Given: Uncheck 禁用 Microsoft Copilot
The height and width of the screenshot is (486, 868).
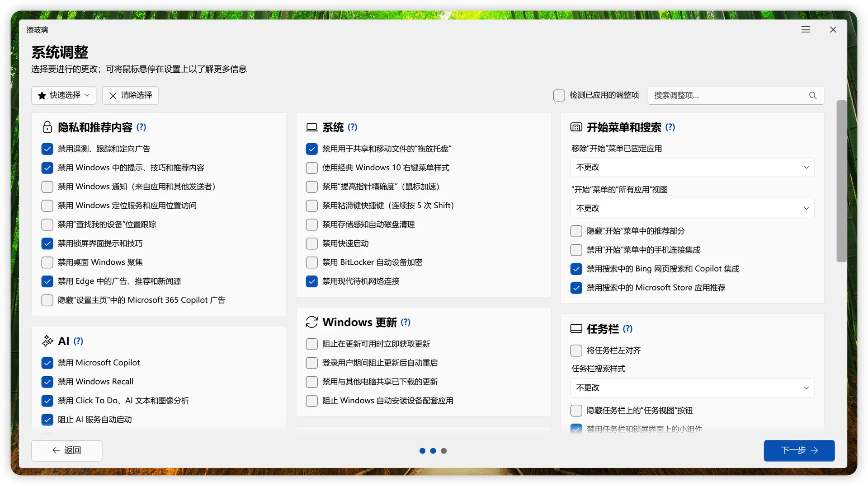Looking at the screenshot, I should pos(47,363).
